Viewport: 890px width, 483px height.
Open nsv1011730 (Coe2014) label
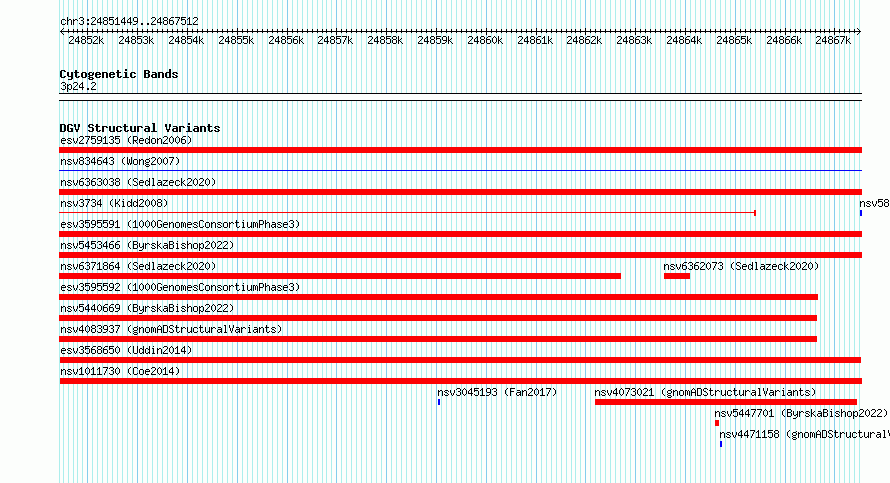tap(120, 371)
